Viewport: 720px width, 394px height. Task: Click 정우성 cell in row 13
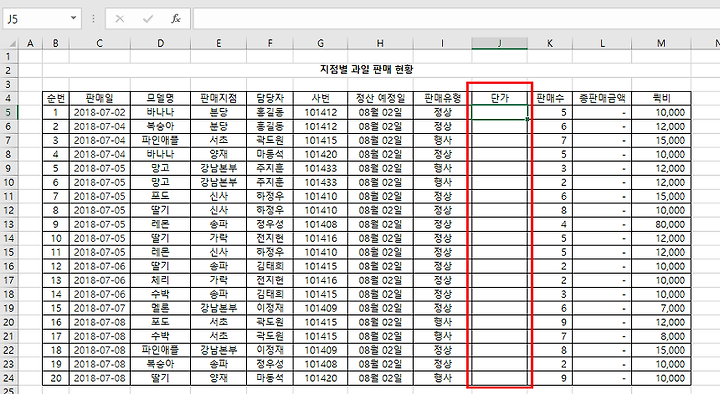pyautogui.click(x=270, y=224)
